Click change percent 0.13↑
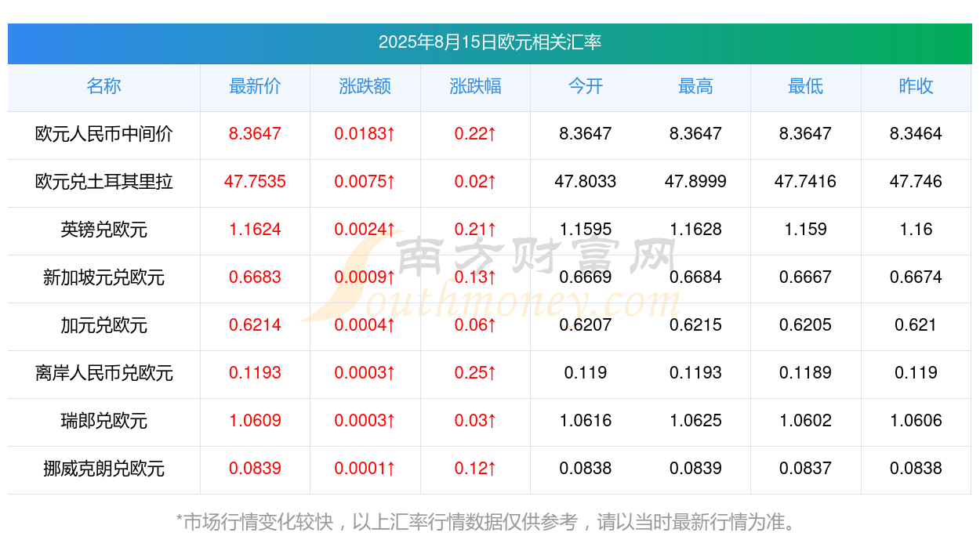Screen dimensions: 980x547 coord(475,277)
